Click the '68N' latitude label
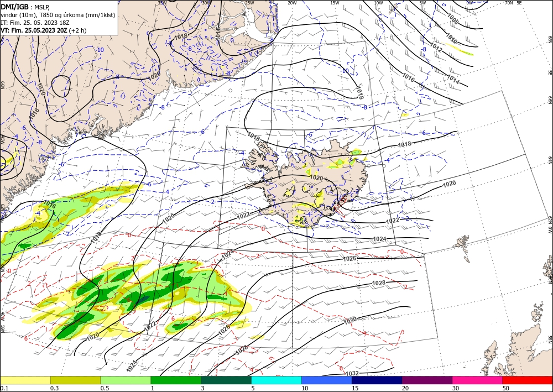The image size is (553, 392). pyautogui.click(x=550, y=39)
